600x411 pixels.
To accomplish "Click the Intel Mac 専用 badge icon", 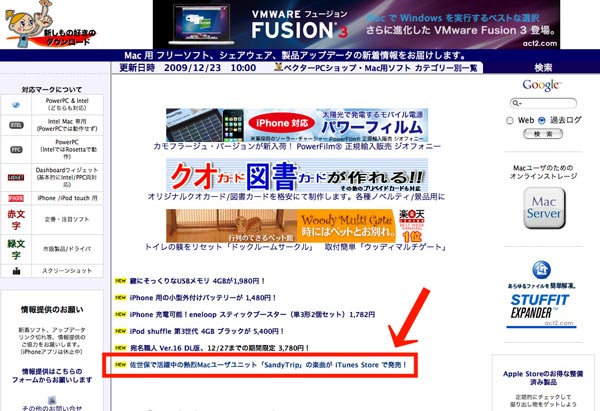I will coord(16,125).
